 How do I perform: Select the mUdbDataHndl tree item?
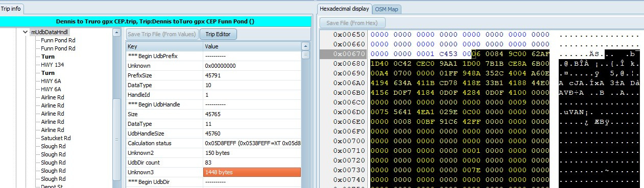(x=50, y=32)
